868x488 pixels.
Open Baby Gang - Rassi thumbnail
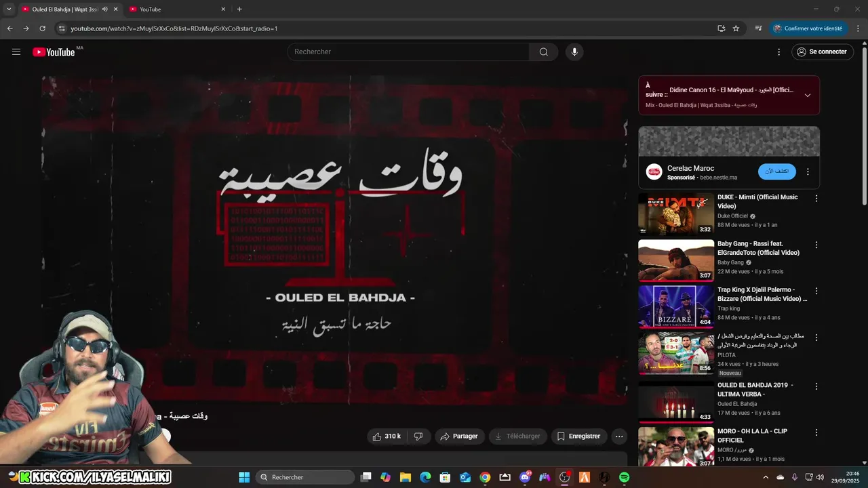[675, 260]
